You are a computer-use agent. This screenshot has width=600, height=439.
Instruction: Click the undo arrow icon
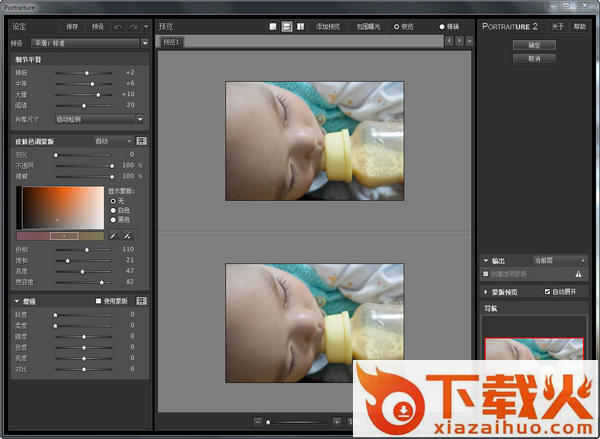click(119, 26)
